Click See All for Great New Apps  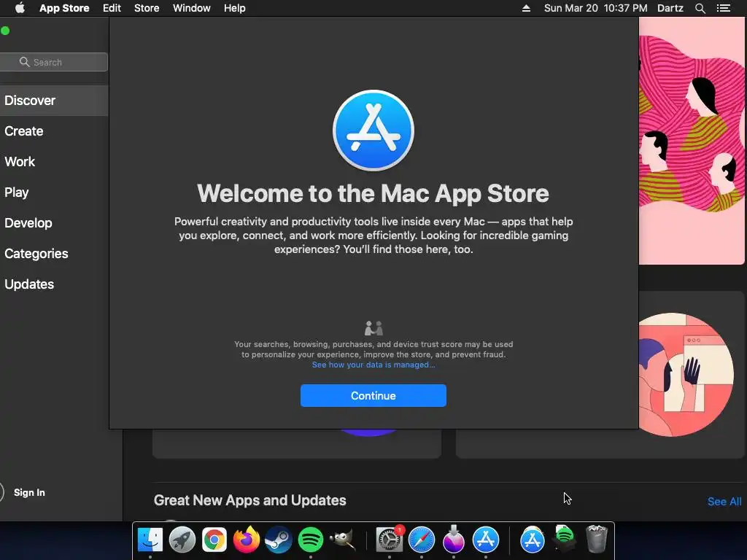click(x=724, y=502)
